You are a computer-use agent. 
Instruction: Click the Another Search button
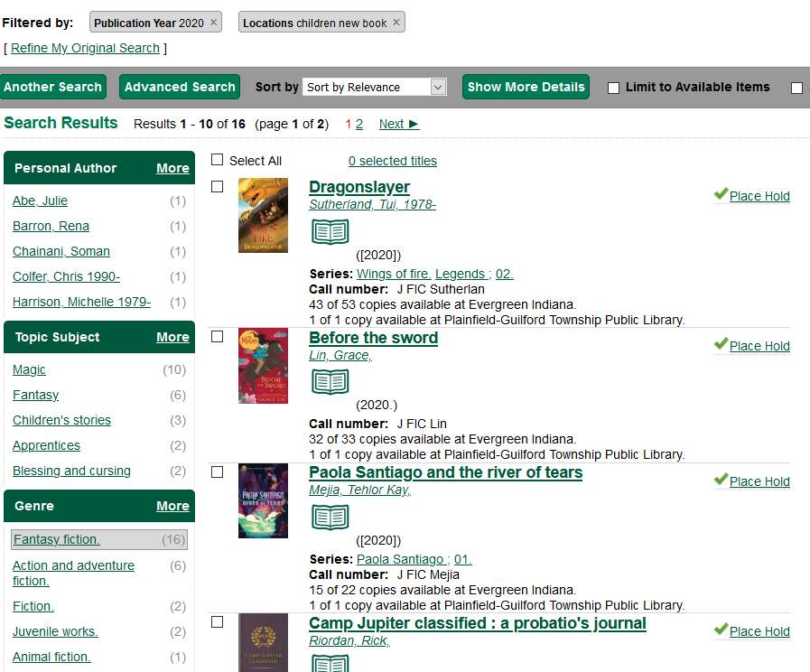click(52, 87)
